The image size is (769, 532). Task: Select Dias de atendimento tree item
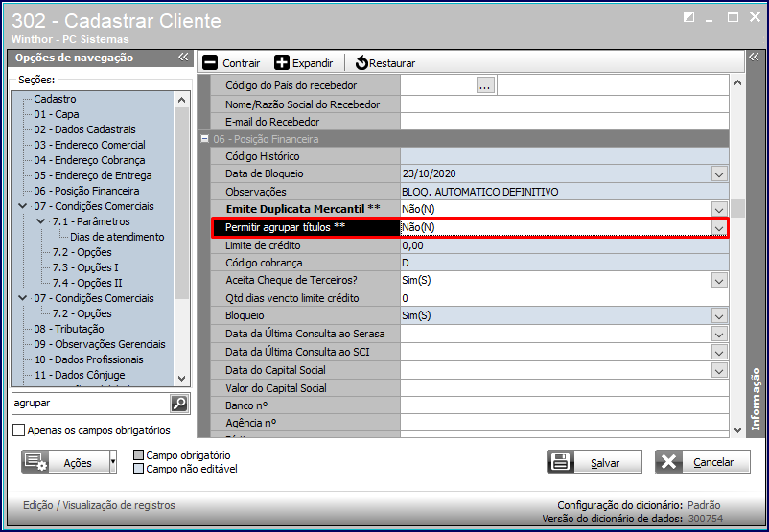coord(117,237)
